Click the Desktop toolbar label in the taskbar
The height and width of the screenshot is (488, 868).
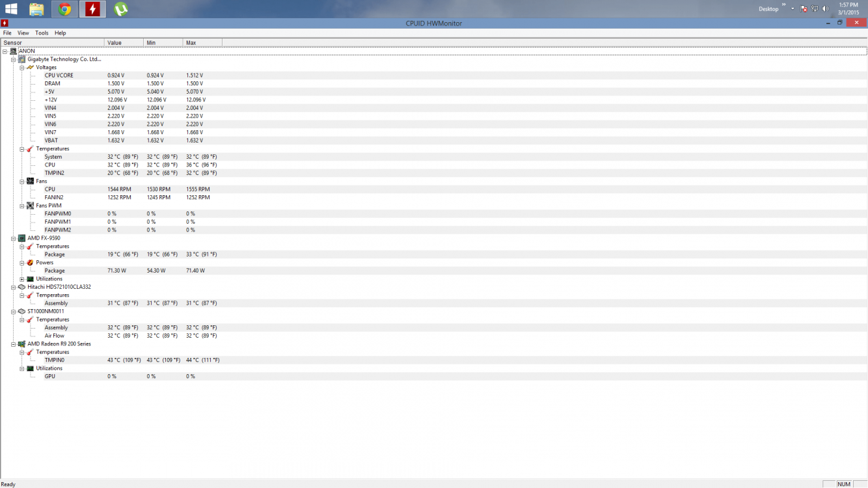(x=768, y=9)
